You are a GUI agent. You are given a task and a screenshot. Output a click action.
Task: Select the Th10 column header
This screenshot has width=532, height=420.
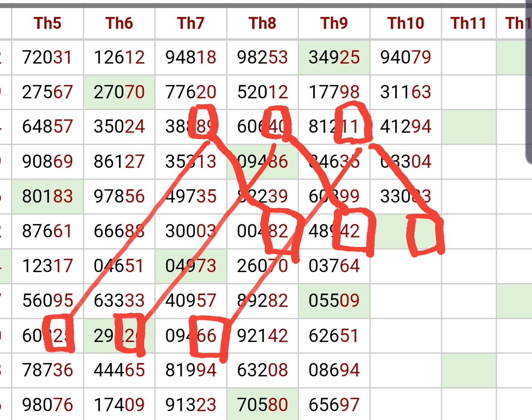tap(406, 23)
